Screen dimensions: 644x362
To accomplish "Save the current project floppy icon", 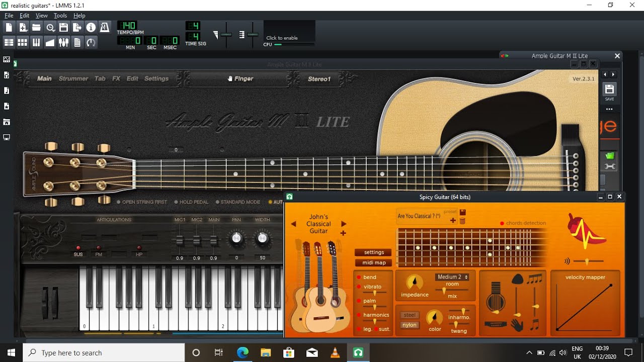I will (63, 27).
